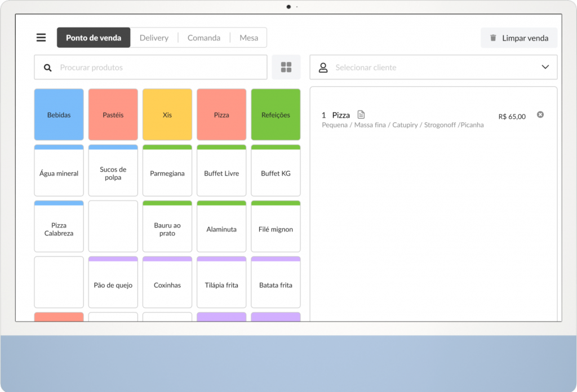
Task: Click the person icon in client selector
Action: click(x=323, y=68)
